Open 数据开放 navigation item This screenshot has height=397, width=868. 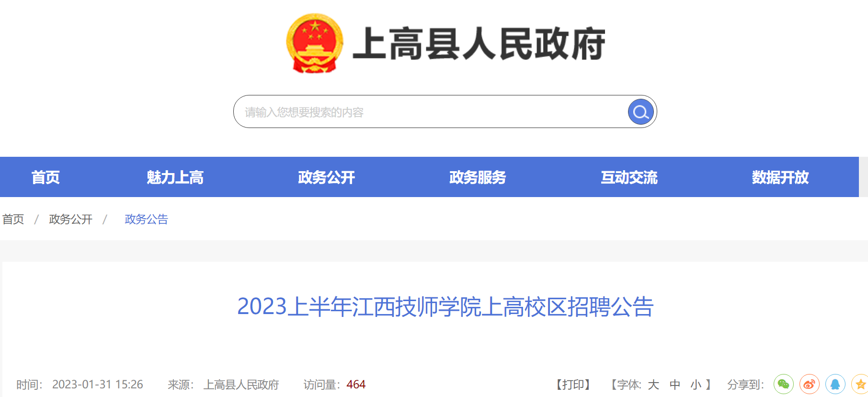(780, 177)
